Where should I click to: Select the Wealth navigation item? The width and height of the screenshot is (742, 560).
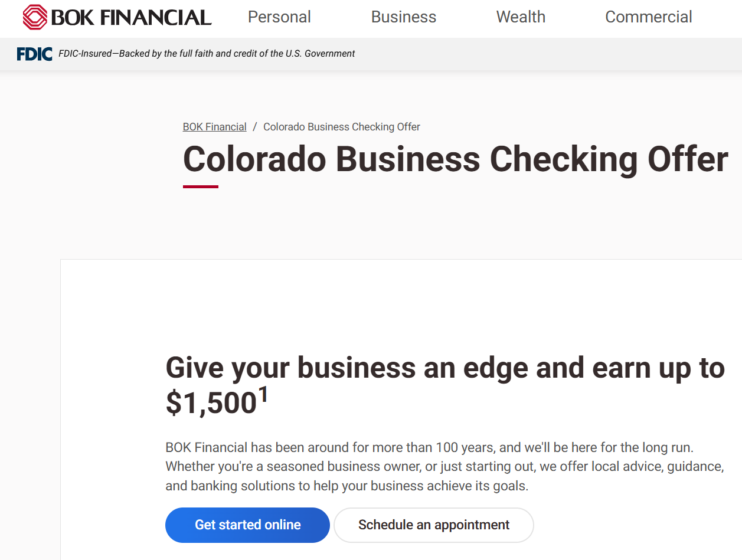point(521,17)
